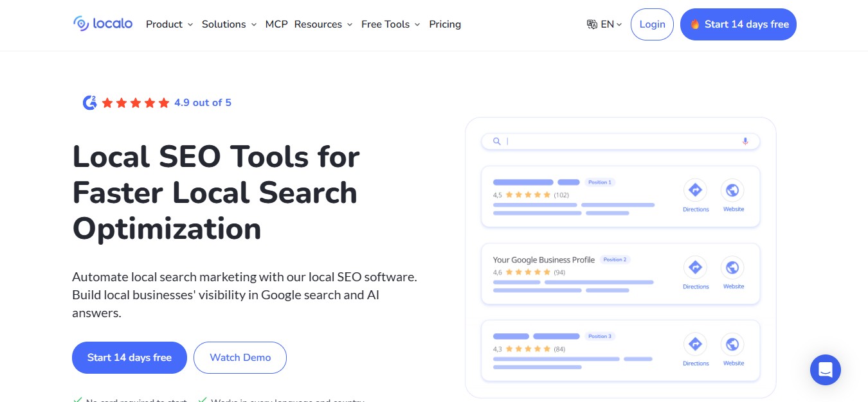This screenshot has width=868, height=402.
Task: Click the fire icon in header button
Action: point(695,24)
